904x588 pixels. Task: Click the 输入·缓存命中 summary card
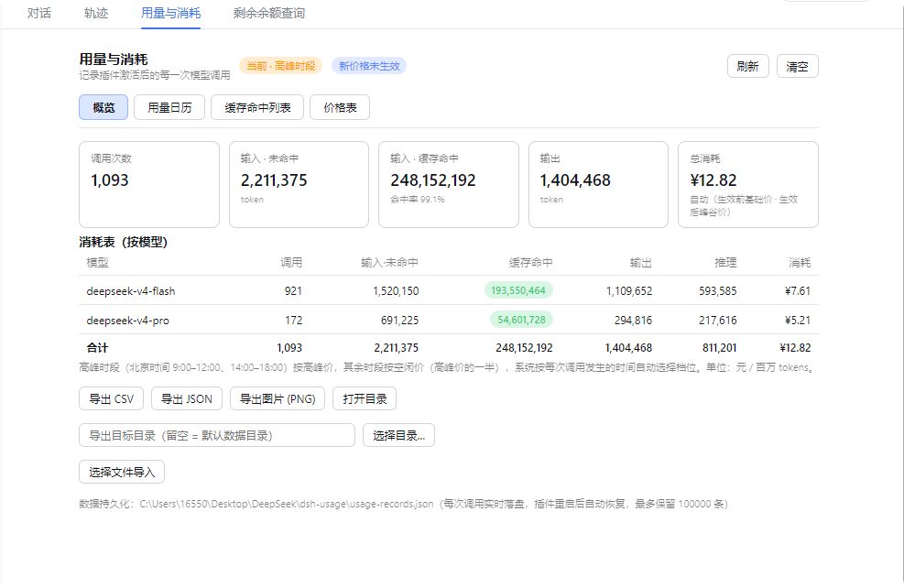point(449,184)
